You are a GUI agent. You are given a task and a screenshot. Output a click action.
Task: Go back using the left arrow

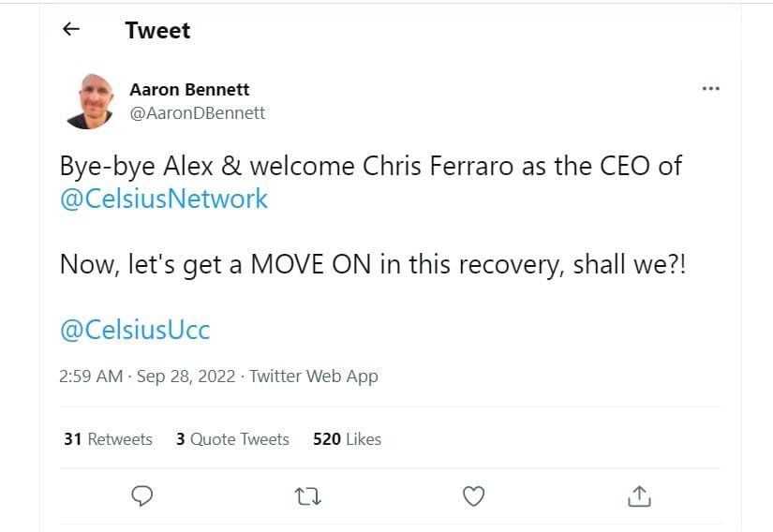[x=71, y=30]
